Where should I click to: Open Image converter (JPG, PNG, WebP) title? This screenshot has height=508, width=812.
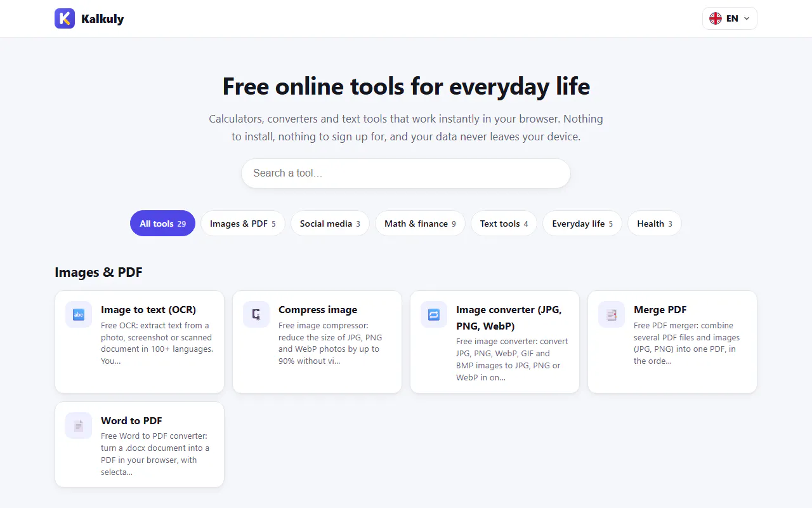(509, 317)
